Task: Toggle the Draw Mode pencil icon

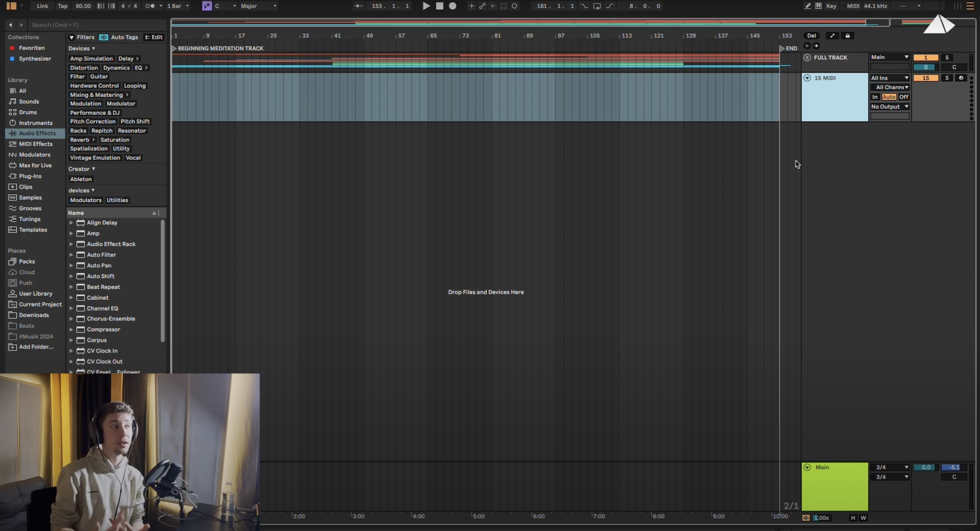Action: click(807, 6)
